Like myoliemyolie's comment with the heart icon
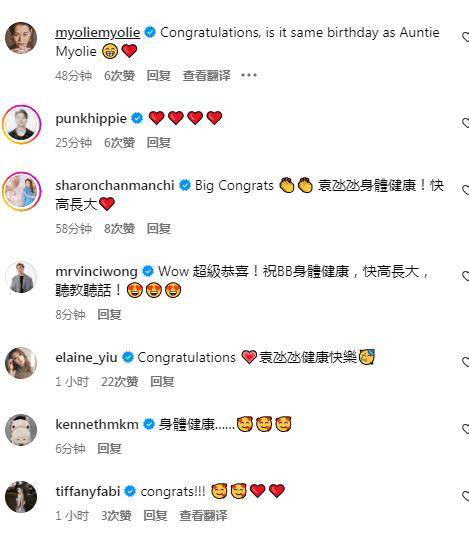This screenshot has height=535, width=469. (x=466, y=37)
